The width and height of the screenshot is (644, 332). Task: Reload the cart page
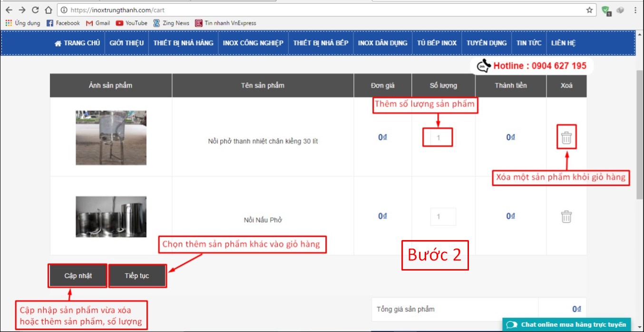tap(35, 10)
